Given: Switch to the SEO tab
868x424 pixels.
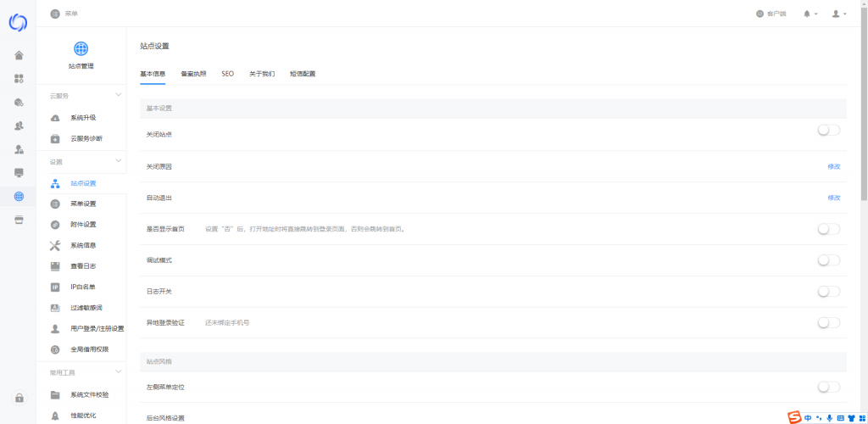Looking at the screenshot, I should click(x=227, y=74).
